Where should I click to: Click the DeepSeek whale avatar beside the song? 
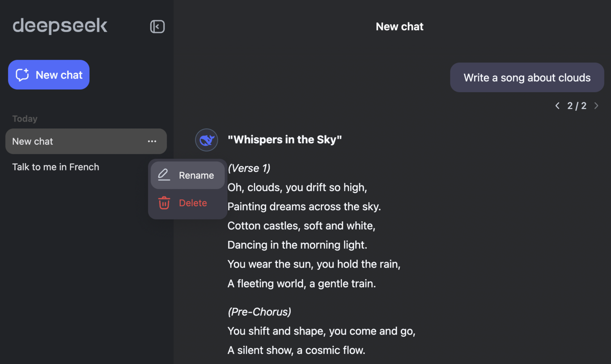click(206, 140)
